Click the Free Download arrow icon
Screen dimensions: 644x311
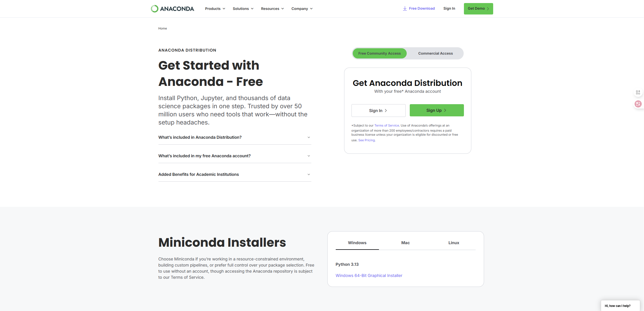[405, 9]
